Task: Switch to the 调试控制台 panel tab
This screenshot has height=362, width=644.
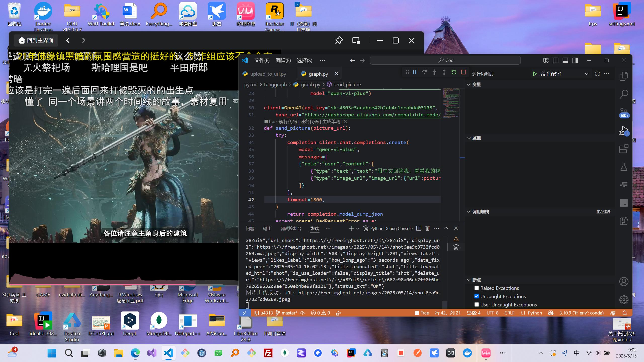Action: click(x=291, y=228)
